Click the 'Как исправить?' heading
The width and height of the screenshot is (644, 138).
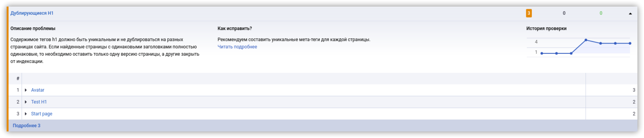pyautogui.click(x=235, y=28)
